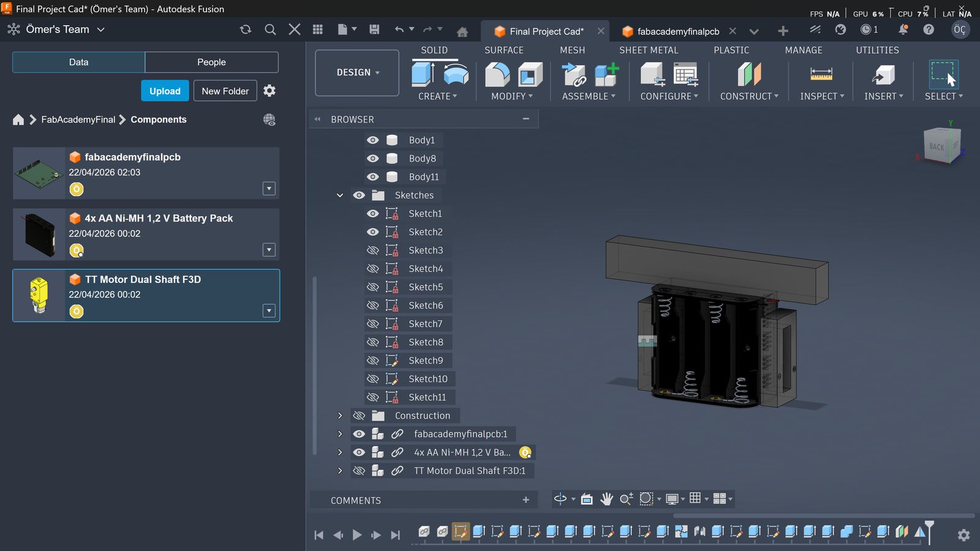This screenshot has width=980, height=551.
Task: Click the Upload button
Action: pos(165,91)
